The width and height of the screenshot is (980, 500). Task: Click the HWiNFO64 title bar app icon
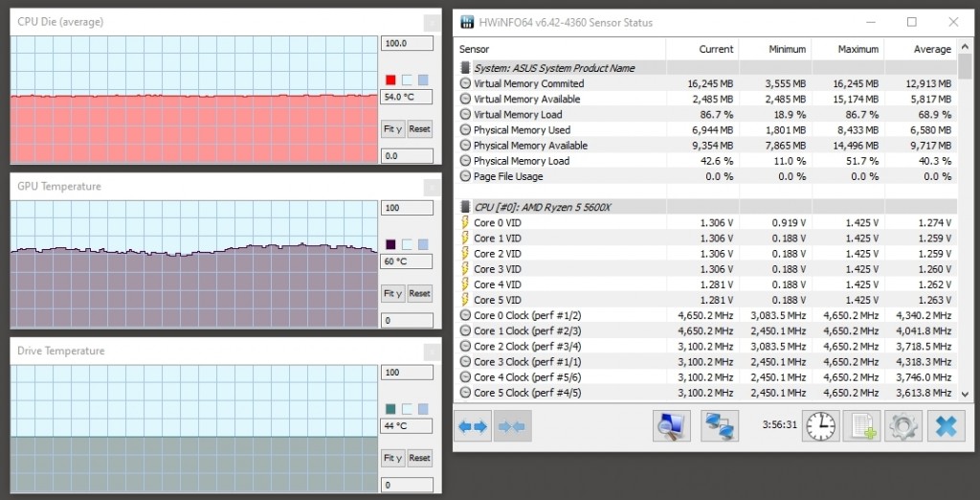click(467, 23)
